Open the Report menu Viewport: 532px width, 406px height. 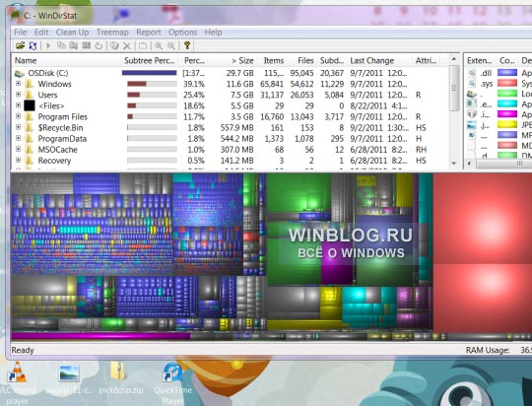148,33
